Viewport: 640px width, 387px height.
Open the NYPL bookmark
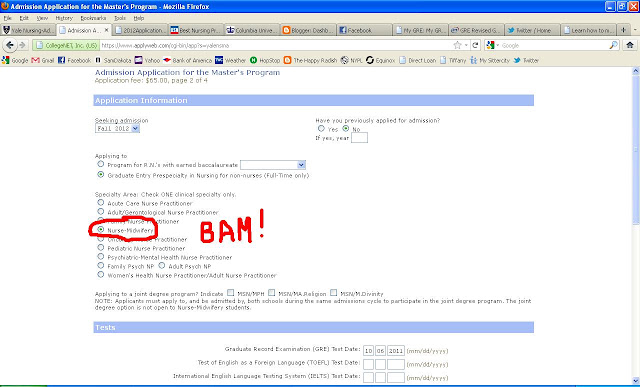pyautogui.click(x=351, y=60)
